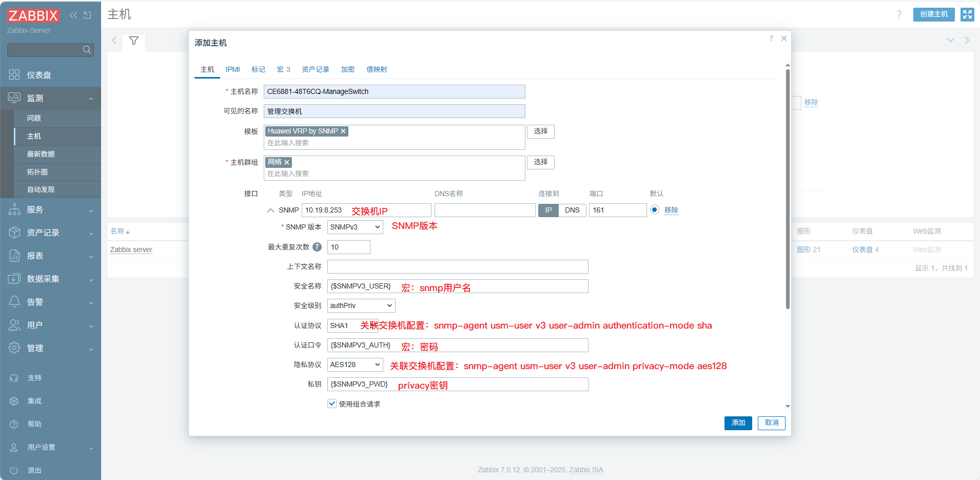Click the 数据采集 data collection icon
Viewport: 980px width, 480px height.
point(14,279)
